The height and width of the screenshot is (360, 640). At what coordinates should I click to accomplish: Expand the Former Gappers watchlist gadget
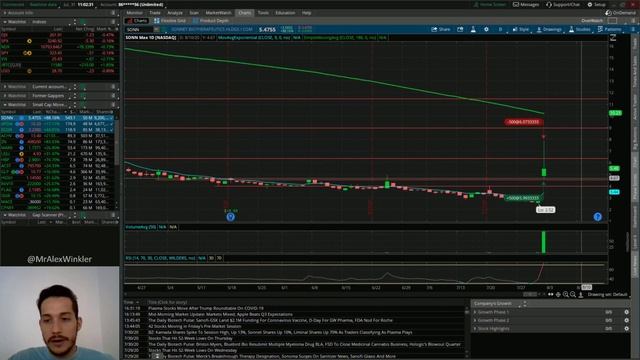[5, 96]
